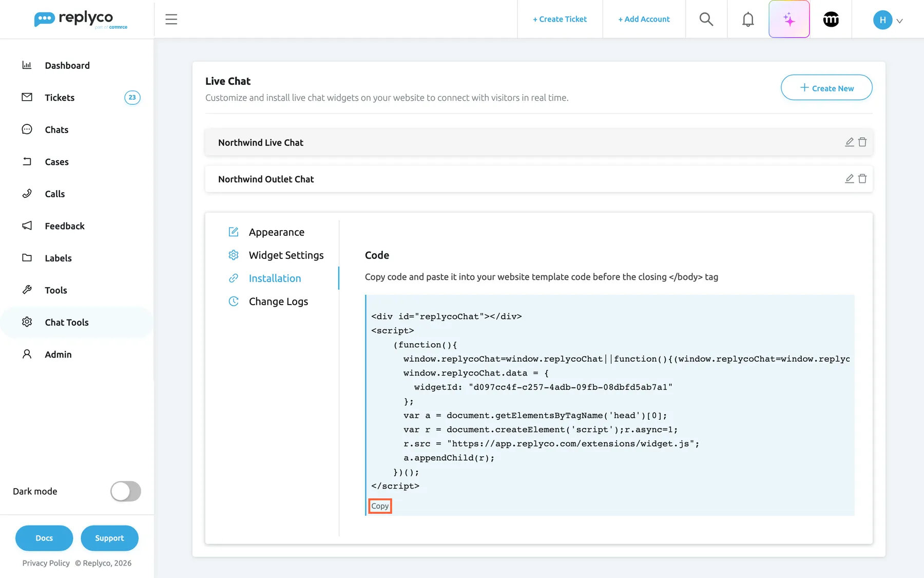Open Cases in the sidebar

click(77, 162)
